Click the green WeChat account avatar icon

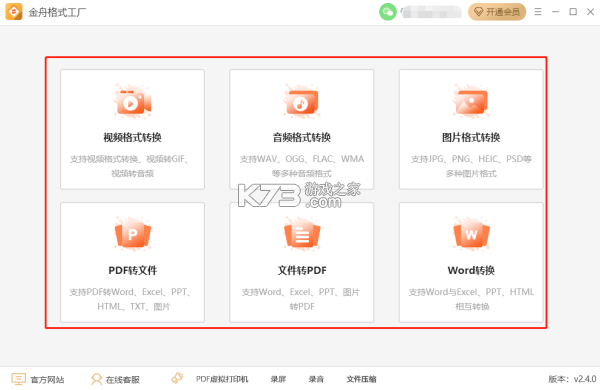coord(388,12)
